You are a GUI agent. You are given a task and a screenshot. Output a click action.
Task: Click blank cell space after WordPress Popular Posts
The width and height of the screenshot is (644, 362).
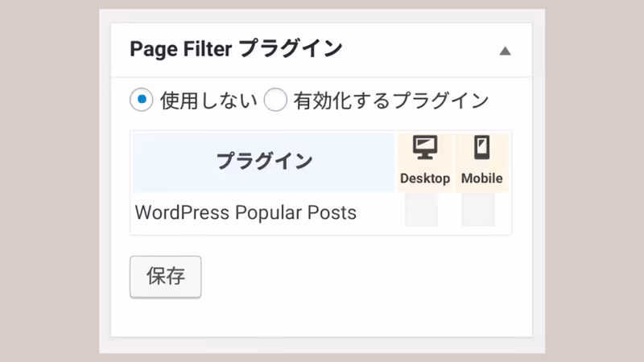click(378, 213)
